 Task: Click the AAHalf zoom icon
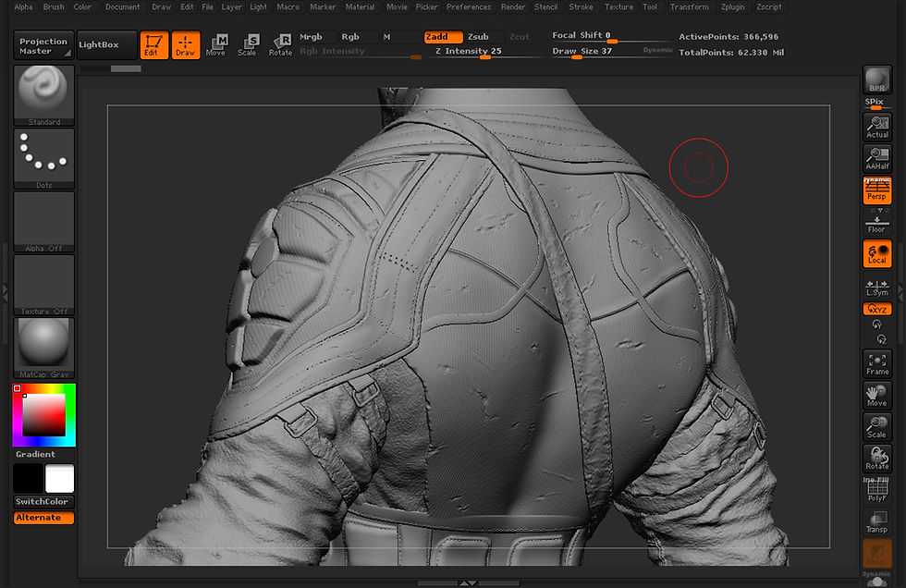[876, 158]
